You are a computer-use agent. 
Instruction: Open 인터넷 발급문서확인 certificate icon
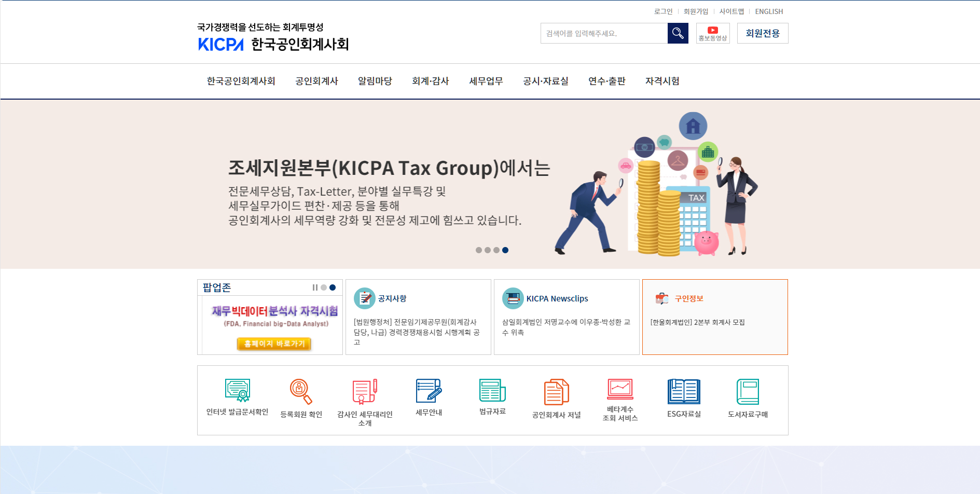(238, 390)
